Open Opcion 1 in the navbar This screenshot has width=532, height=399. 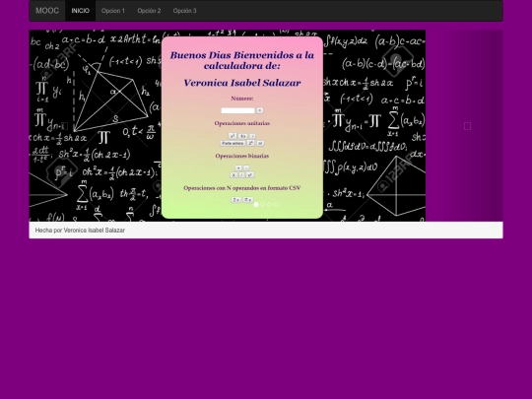[x=113, y=11]
